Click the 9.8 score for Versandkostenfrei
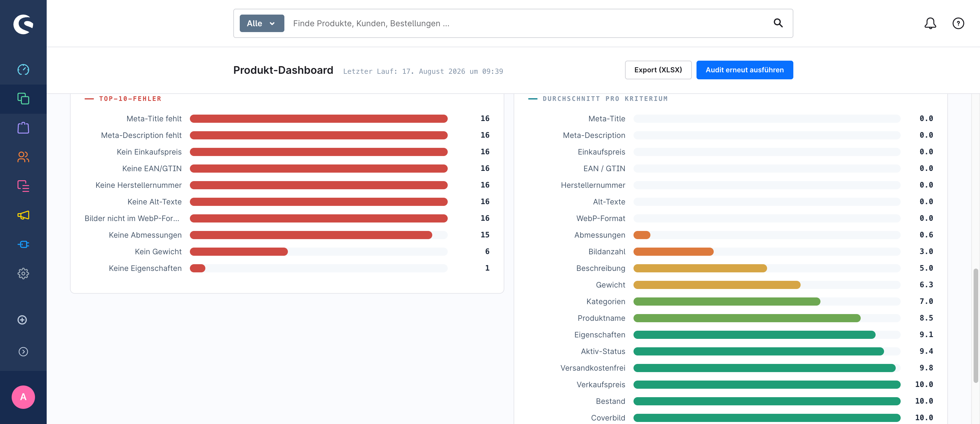This screenshot has height=424, width=980. tap(926, 368)
